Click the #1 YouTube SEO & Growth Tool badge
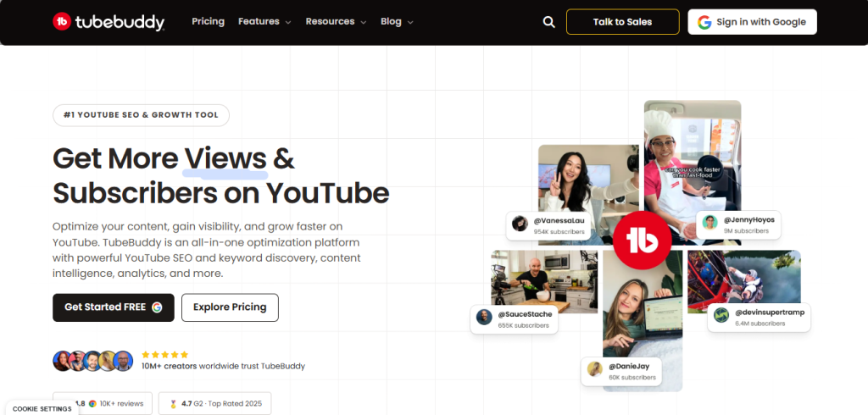Image resolution: width=868 pixels, height=415 pixels. (142, 115)
